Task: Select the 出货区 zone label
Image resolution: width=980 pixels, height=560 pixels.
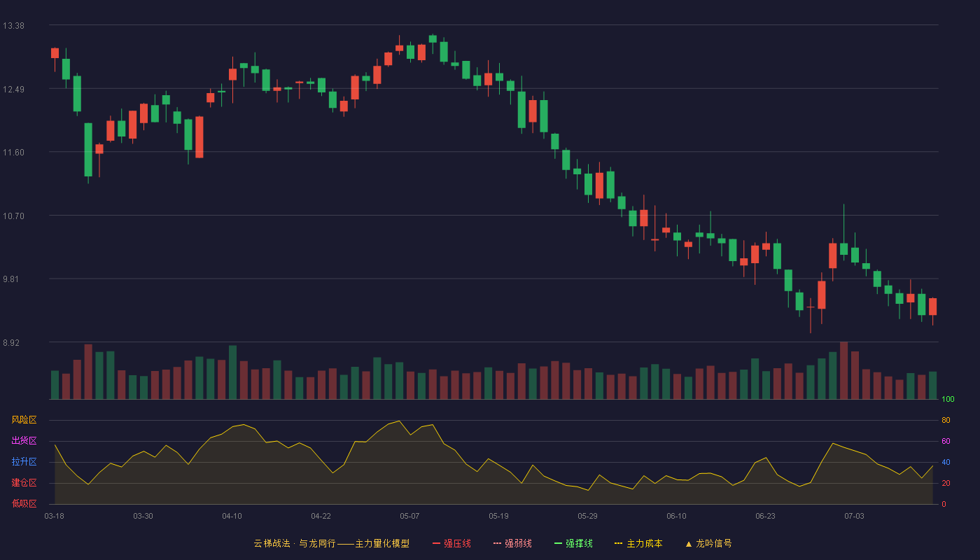Action: coord(24,441)
